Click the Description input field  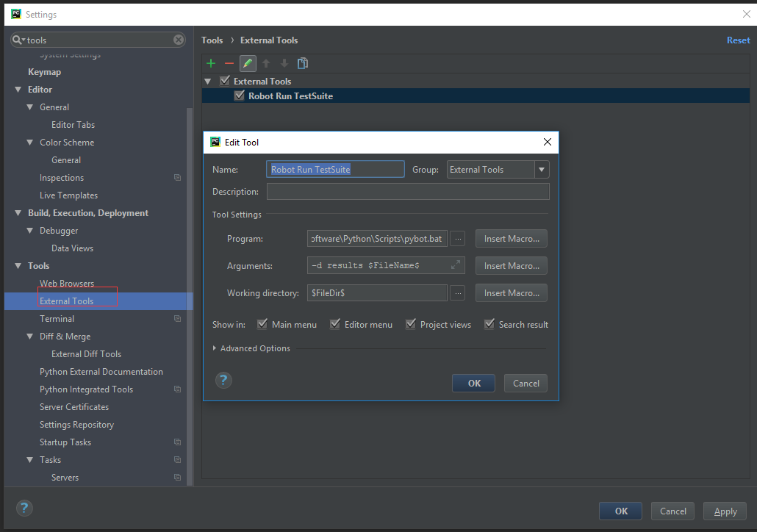click(408, 191)
